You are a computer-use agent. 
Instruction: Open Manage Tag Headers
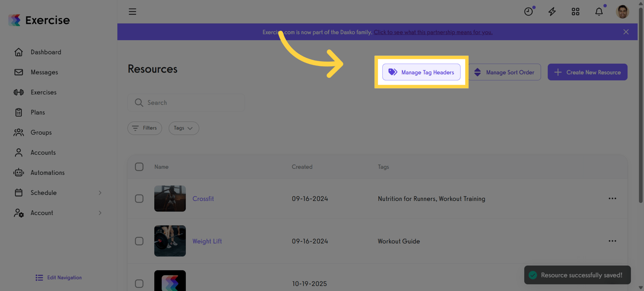tap(421, 72)
